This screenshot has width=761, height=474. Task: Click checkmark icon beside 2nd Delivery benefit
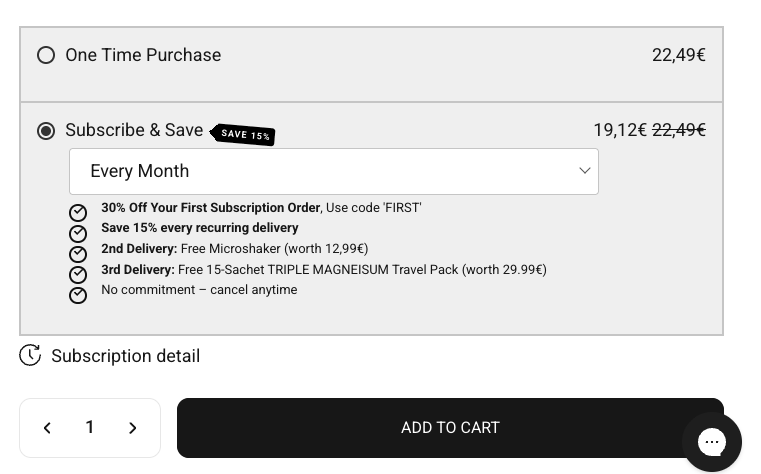[x=78, y=254]
